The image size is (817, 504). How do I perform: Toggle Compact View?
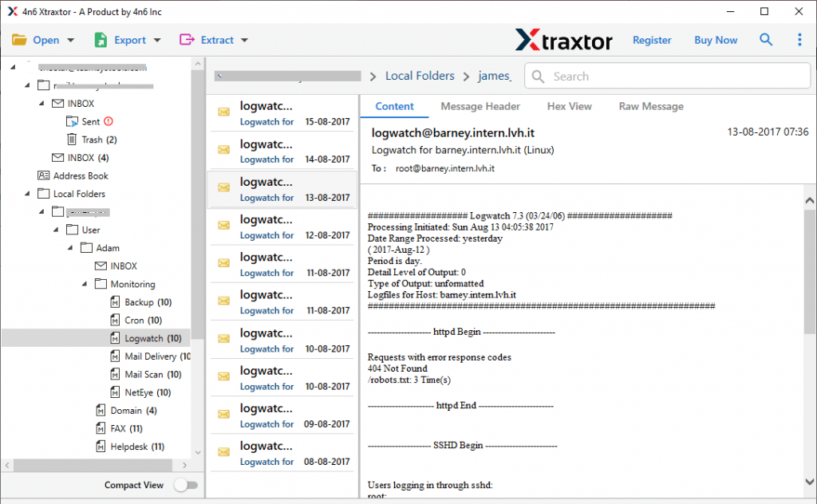(187, 485)
